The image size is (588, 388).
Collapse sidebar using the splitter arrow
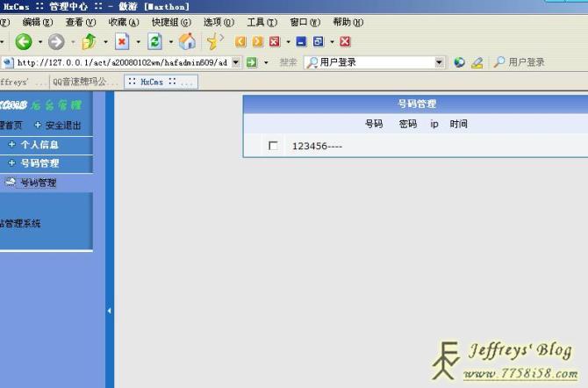pyautogui.click(x=109, y=311)
